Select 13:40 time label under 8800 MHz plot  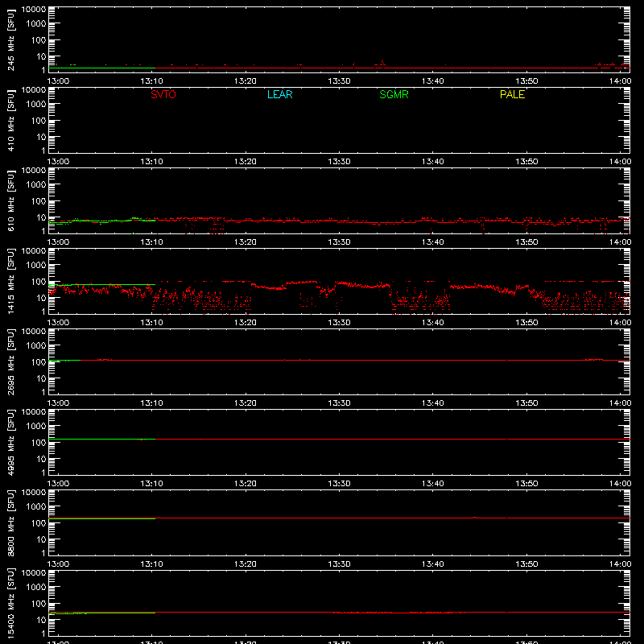click(433, 564)
